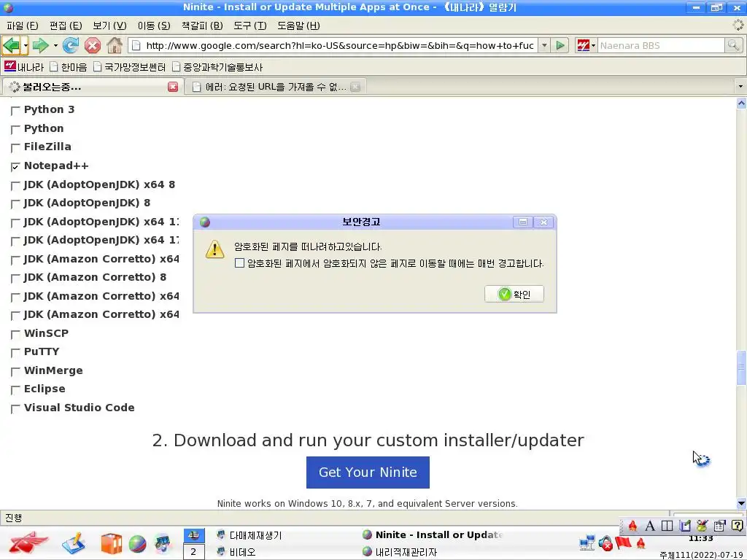This screenshot has height=560, width=747.
Task: Tick the Eclipse checkbox
Action: [15, 390]
